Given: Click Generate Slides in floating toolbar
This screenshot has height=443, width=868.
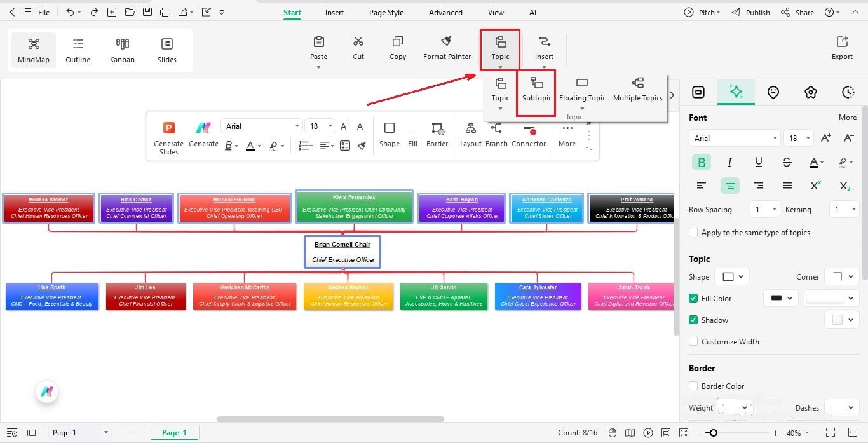Looking at the screenshot, I should [169, 137].
